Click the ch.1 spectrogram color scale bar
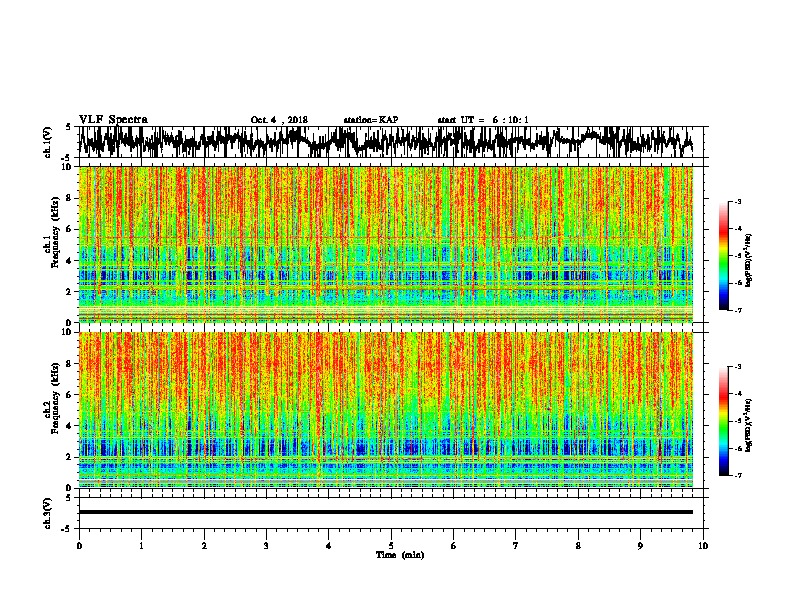This screenshot has width=792, height=612. [x=723, y=256]
